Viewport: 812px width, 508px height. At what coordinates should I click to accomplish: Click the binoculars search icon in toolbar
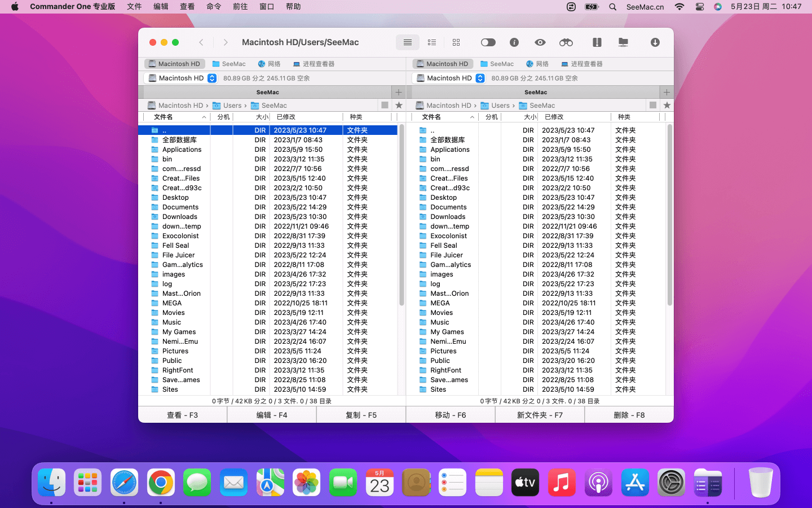(566, 42)
